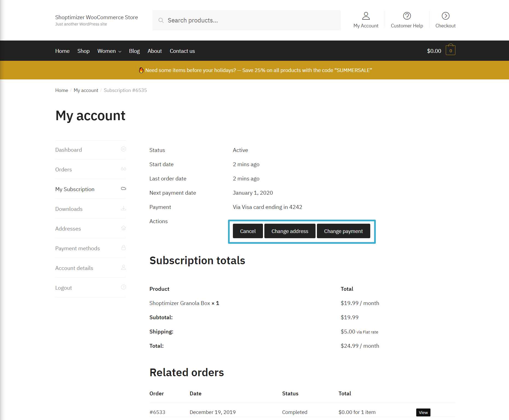509x420 pixels.
Task: Click the Checkout header label
Action: [446, 26]
